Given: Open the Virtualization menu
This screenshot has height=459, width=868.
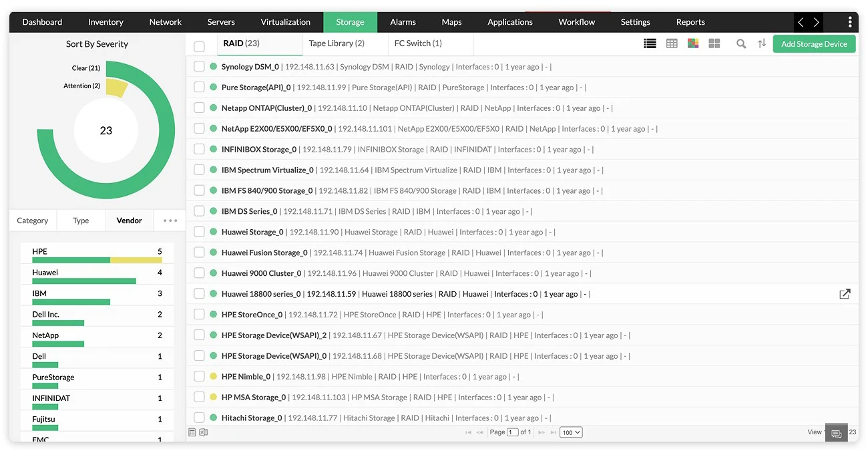Looking at the screenshot, I should click(x=286, y=22).
